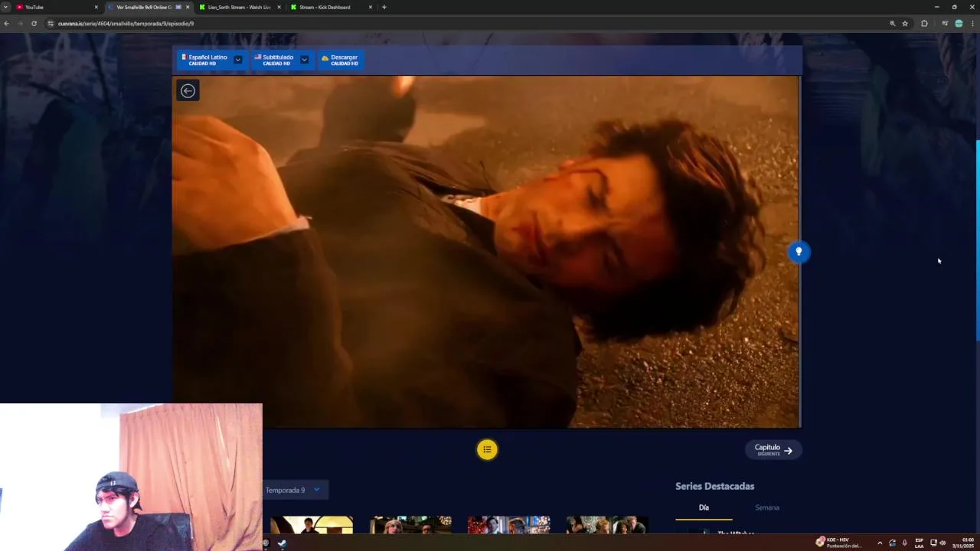980x551 pixels.
Task: Click the zoom magnifier icon in address bar
Action: [892, 24]
